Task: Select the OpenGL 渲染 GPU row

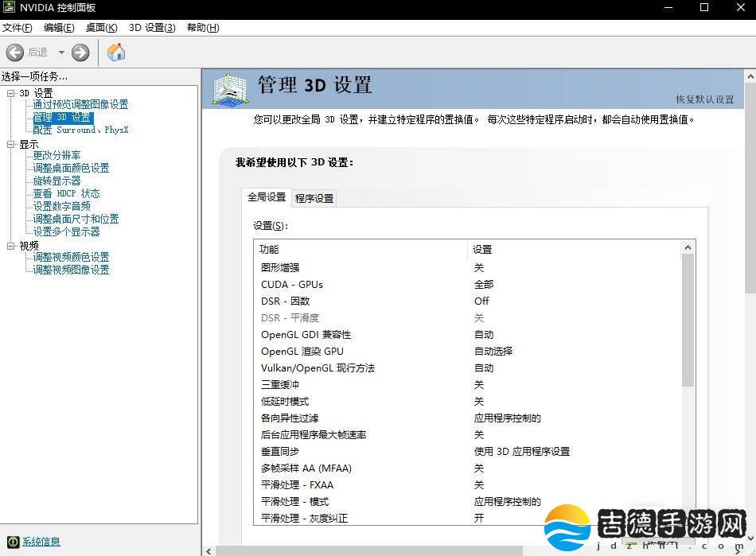Action: point(468,352)
